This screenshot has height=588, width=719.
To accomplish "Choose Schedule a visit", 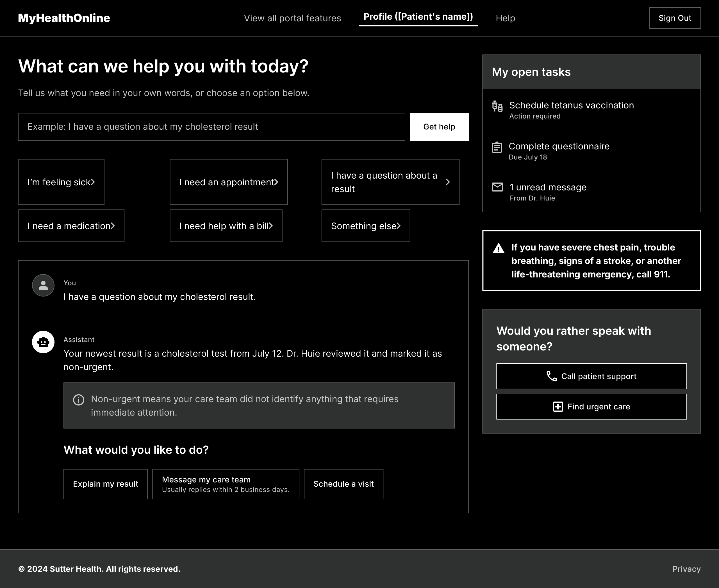I will (343, 484).
